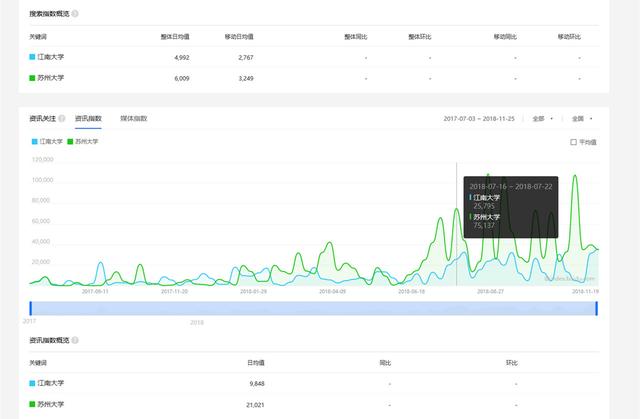Click the 2018 year label below the slider
Viewport: 640px width, 419px height.
197,322
